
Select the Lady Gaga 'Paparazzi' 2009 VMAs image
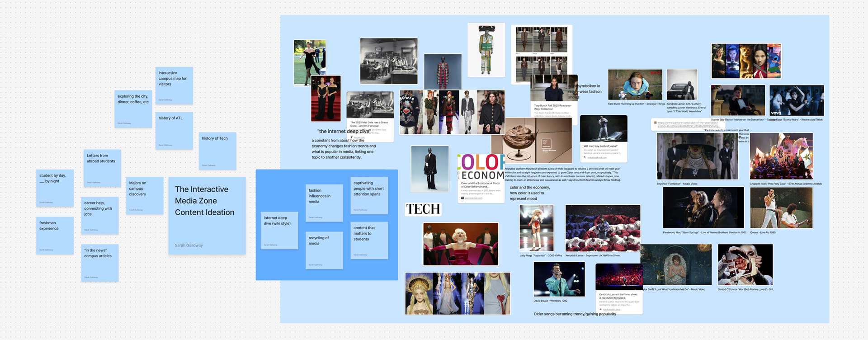pyautogui.click(x=537, y=228)
